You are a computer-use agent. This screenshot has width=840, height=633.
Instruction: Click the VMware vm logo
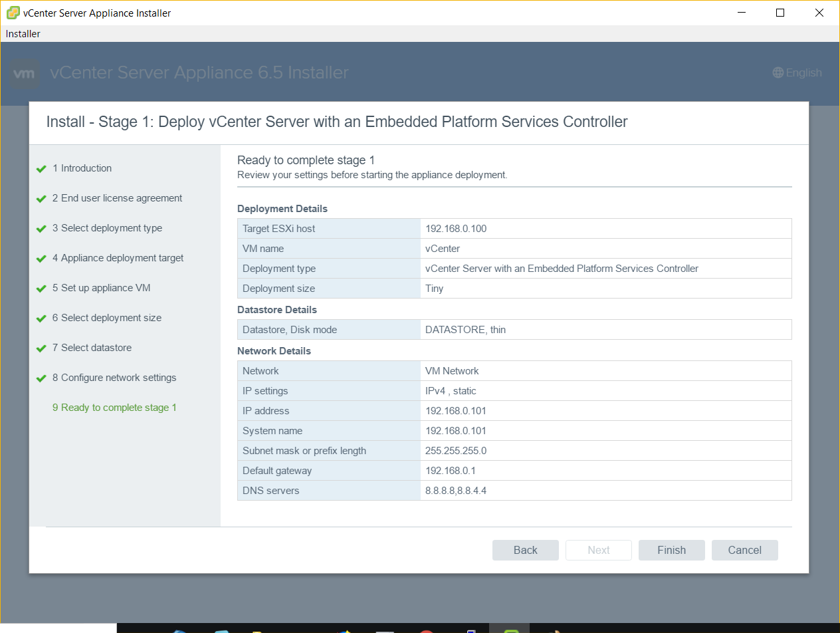(x=25, y=73)
